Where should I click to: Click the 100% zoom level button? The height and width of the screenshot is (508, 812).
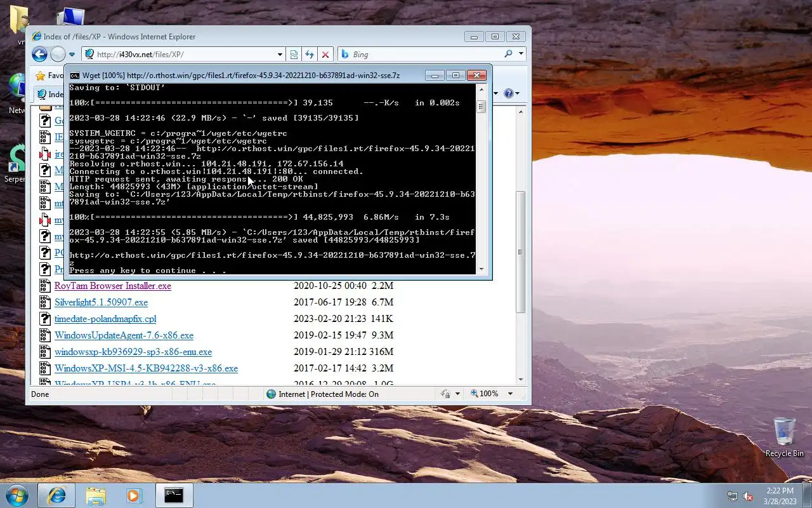pyautogui.click(x=485, y=394)
